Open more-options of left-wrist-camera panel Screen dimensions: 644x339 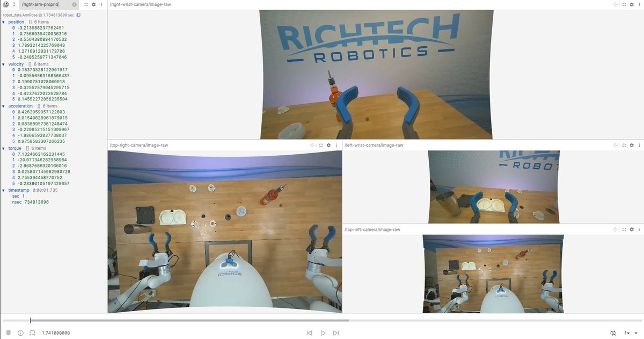pyautogui.click(x=639, y=145)
